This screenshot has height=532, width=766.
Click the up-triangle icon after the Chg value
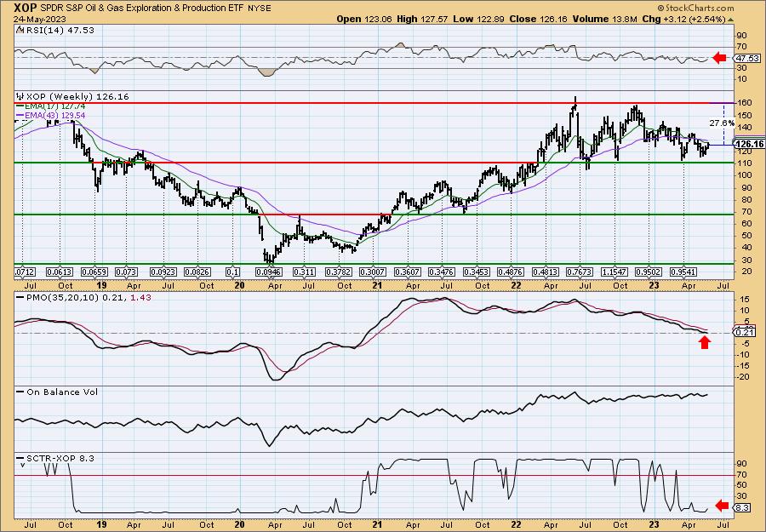731,20
